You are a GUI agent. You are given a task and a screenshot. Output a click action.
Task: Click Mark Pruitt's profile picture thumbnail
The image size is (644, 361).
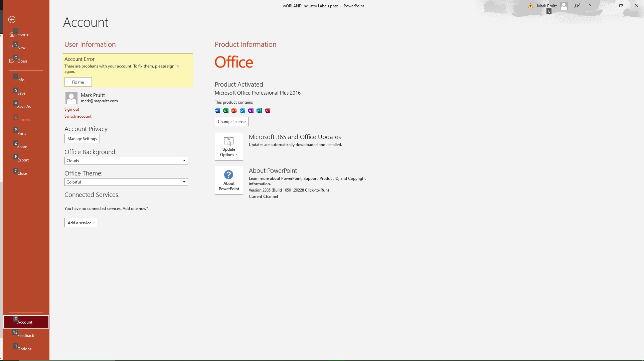click(71, 98)
